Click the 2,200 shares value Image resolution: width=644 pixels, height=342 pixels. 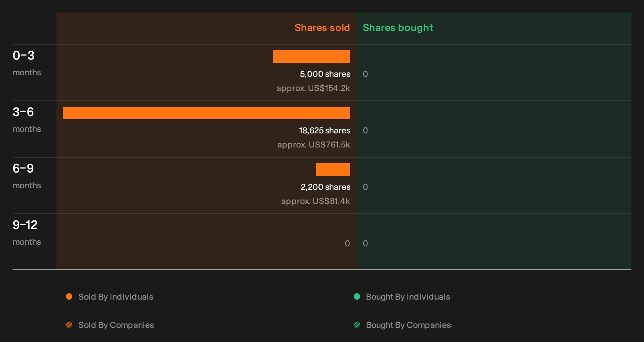click(x=326, y=187)
